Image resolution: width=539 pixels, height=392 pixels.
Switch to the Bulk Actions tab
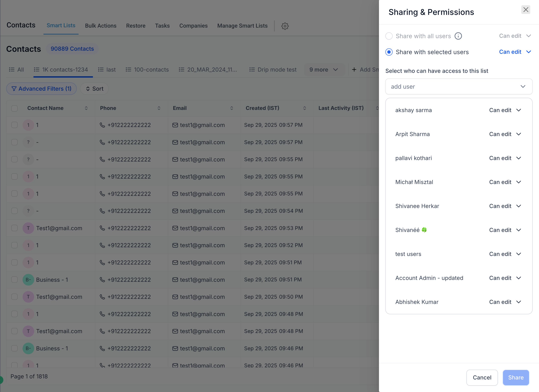101,26
